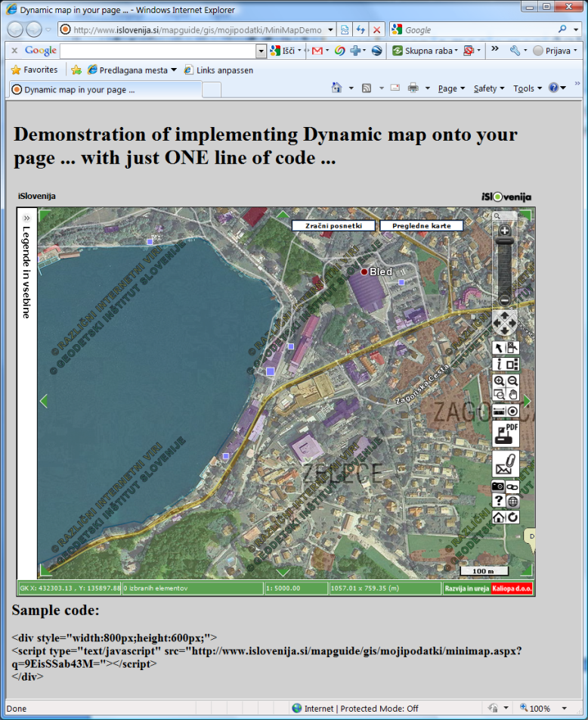
Task: Click the Kaliopa d.o.o. red link
Action: [x=512, y=588]
